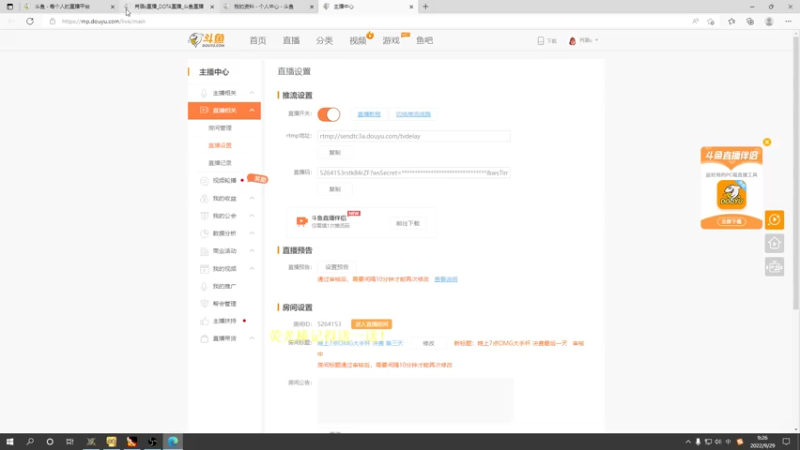Image resolution: width=800 pixels, height=450 pixels.
Task: Expand the last sidebar section chevron (直播带货)
Action: point(252,338)
